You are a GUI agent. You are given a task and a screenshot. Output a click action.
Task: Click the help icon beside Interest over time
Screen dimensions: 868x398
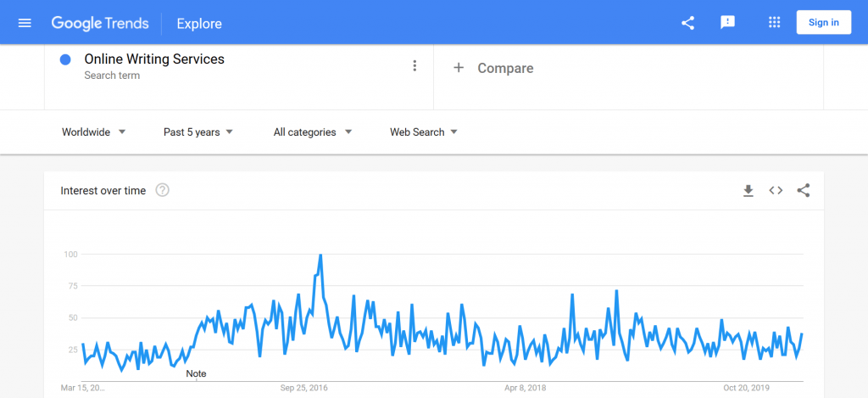tap(162, 190)
